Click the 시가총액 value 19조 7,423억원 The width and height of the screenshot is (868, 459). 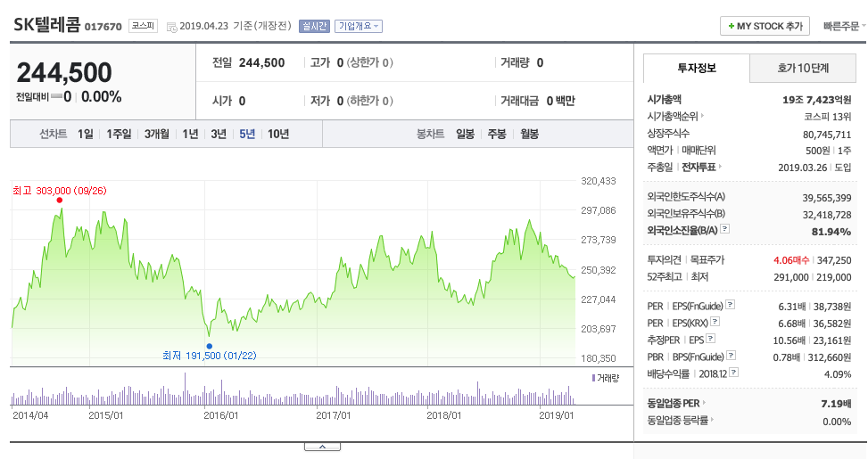pos(816,100)
